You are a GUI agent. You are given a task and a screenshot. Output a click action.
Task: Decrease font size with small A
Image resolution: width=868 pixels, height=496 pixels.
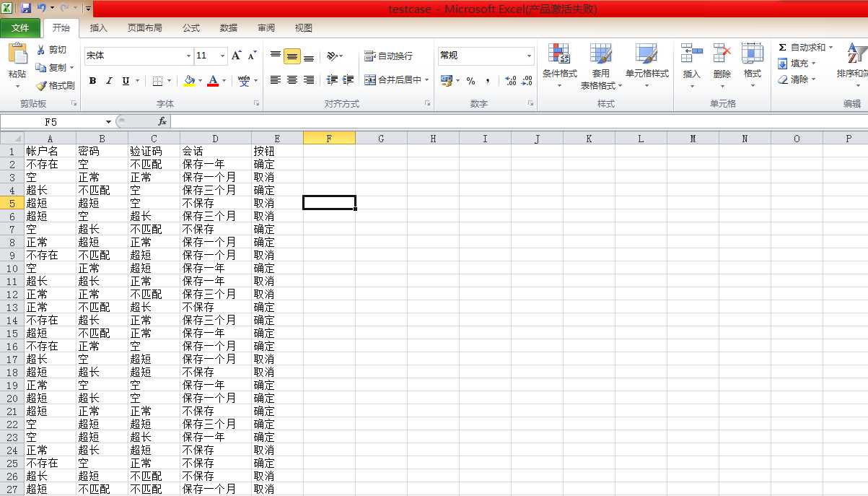coord(252,56)
